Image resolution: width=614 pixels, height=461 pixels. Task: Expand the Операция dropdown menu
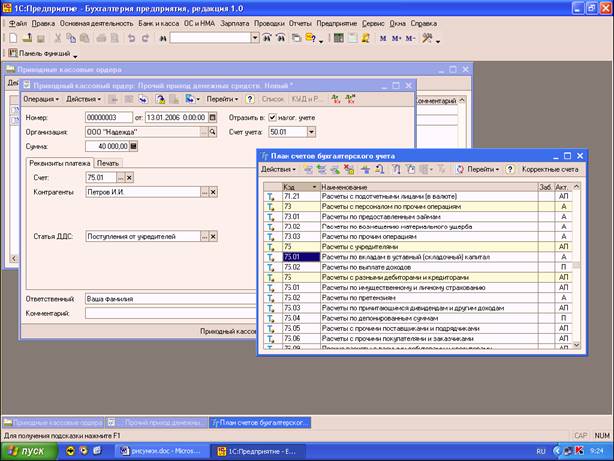pos(41,99)
